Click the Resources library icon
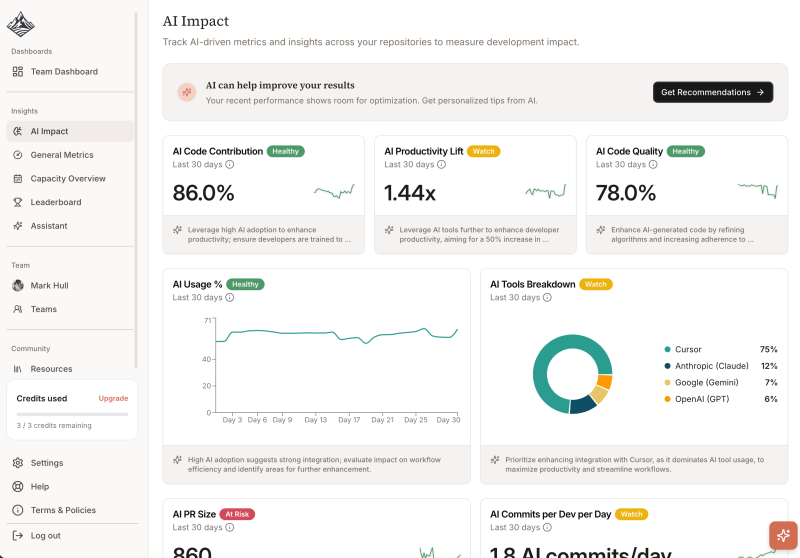Image resolution: width=800 pixels, height=558 pixels. tap(18, 369)
